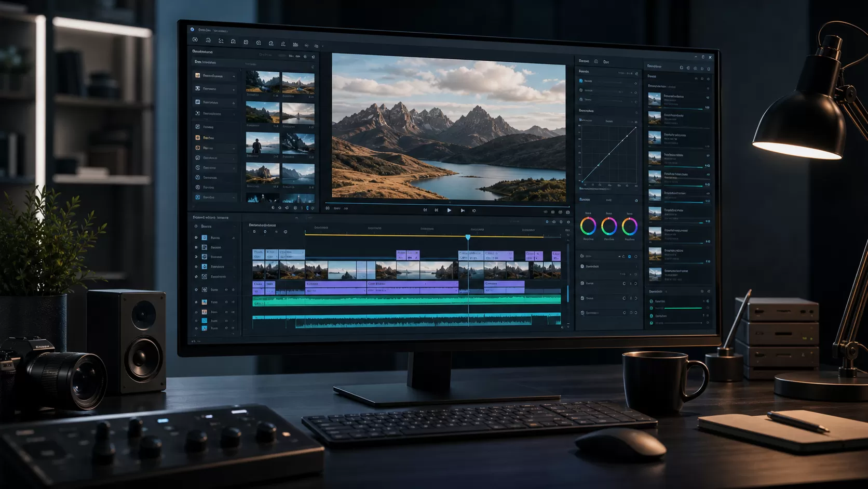This screenshot has width=868, height=489.
Task: Expand the second category row in the media sidebar
Action: [215, 89]
